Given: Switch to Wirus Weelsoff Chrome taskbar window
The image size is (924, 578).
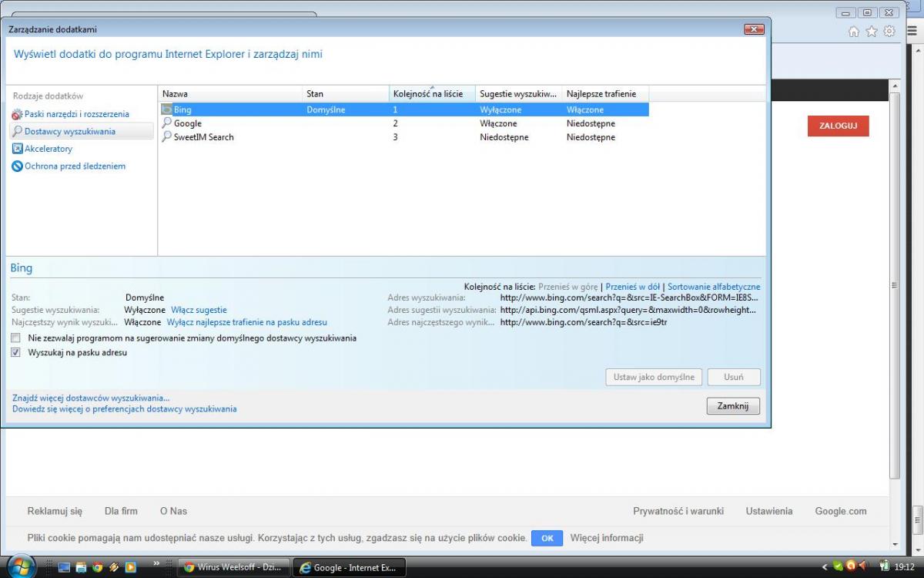Looking at the screenshot, I should (234, 567).
